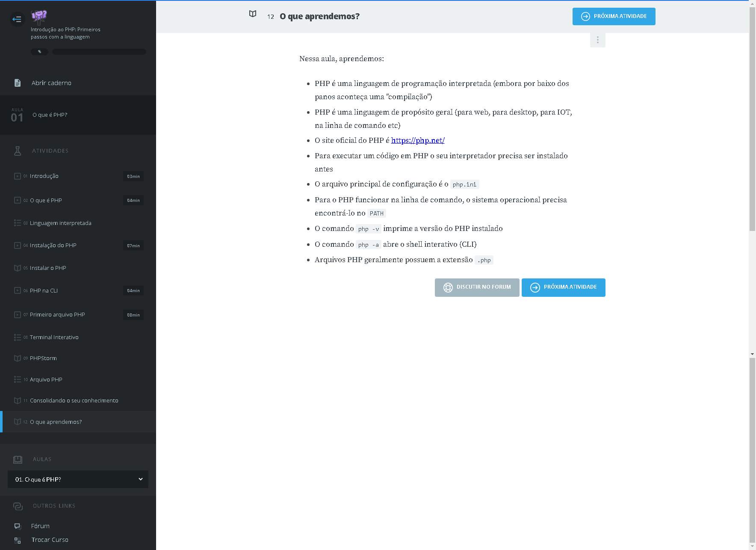Screen dimensions: 756x550
Task: Open the '01. O que é PHP?' lesson dropdown
Action: point(78,479)
